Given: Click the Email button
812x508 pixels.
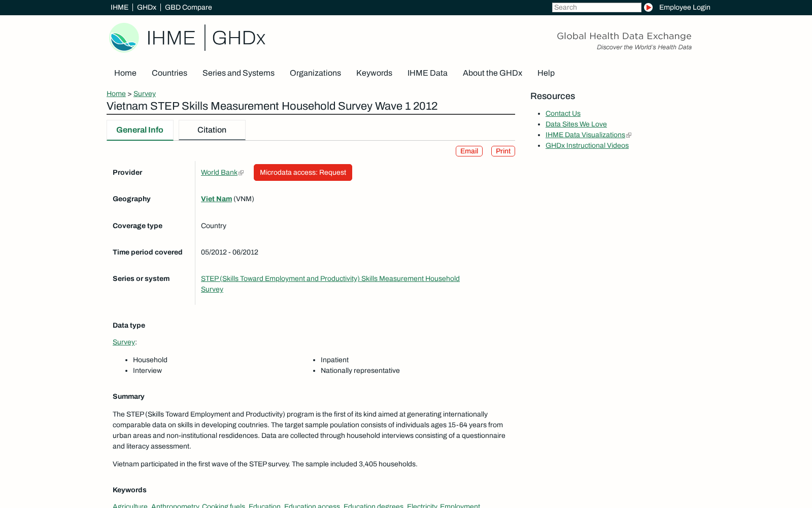Looking at the screenshot, I should point(469,151).
